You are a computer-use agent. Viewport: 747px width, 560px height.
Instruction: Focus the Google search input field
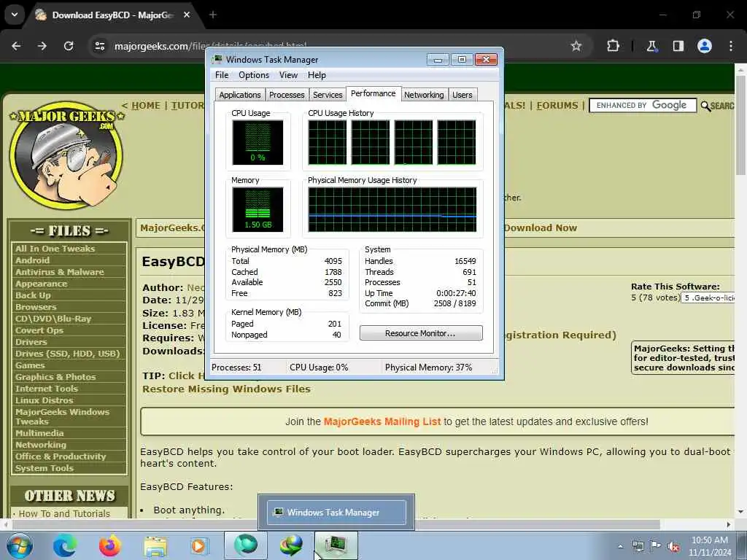[x=643, y=105]
